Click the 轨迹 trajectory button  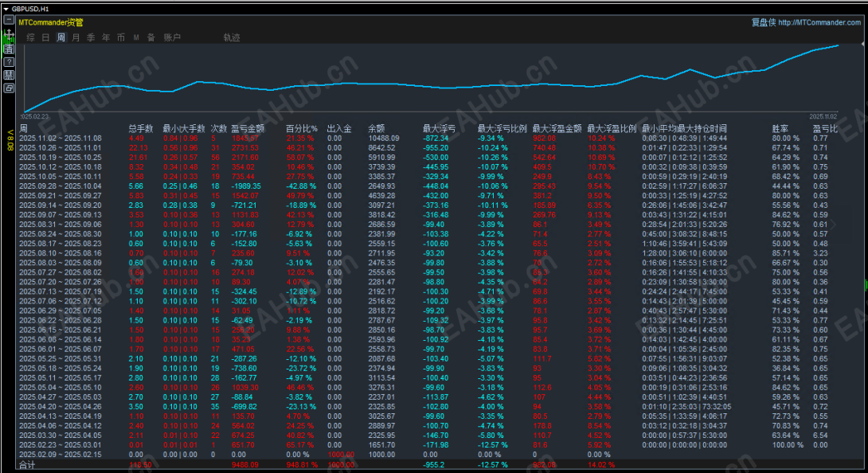[x=232, y=37]
